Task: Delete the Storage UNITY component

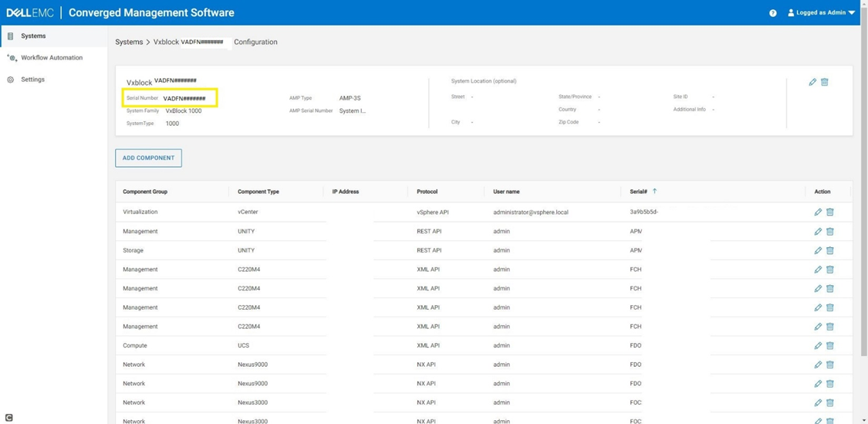Action: click(x=829, y=250)
